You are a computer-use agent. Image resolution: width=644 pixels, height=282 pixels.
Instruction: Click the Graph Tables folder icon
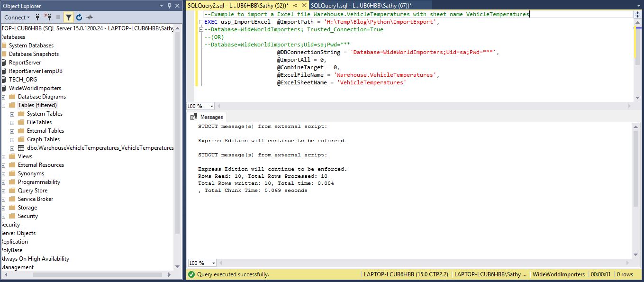coord(21,139)
